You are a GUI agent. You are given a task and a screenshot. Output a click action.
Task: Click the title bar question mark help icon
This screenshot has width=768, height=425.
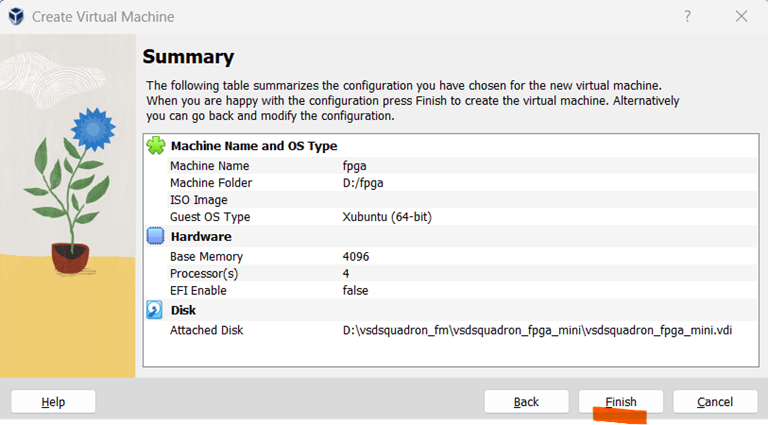pyautogui.click(x=688, y=17)
